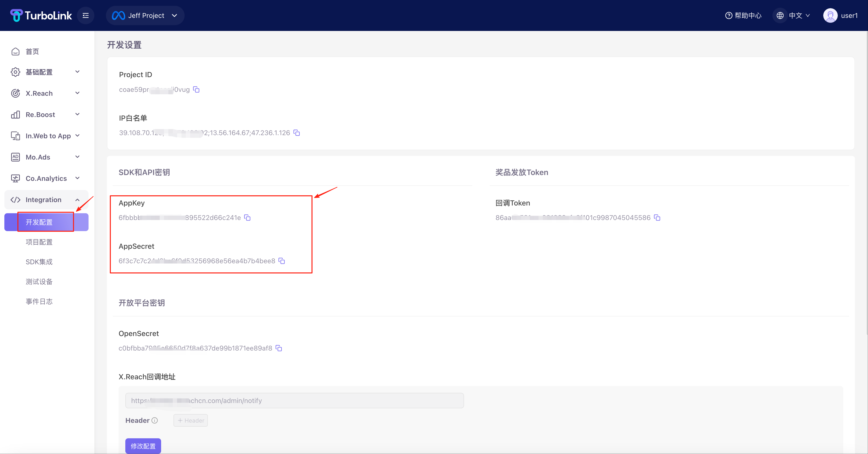Collapse the Integration sidebar section

tap(46, 200)
